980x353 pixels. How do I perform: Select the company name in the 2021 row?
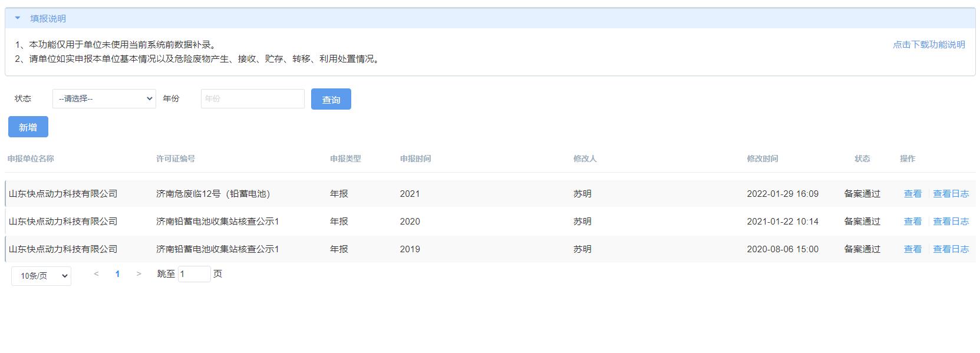coord(63,194)
